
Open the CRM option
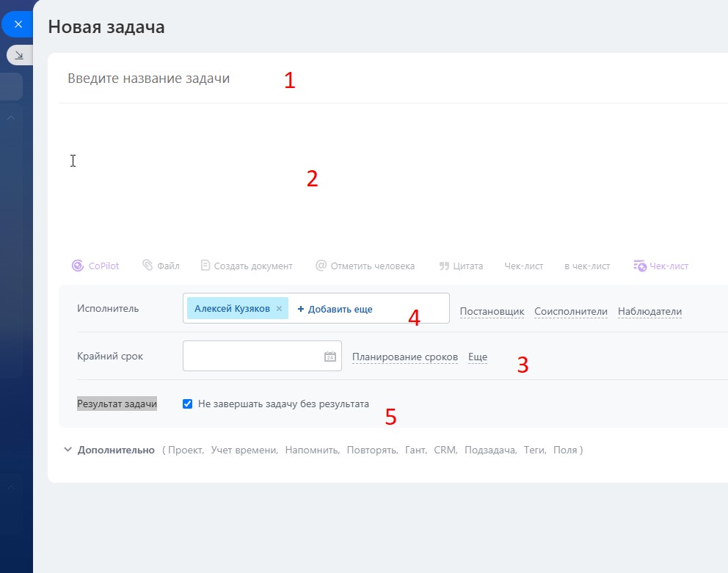445,450
